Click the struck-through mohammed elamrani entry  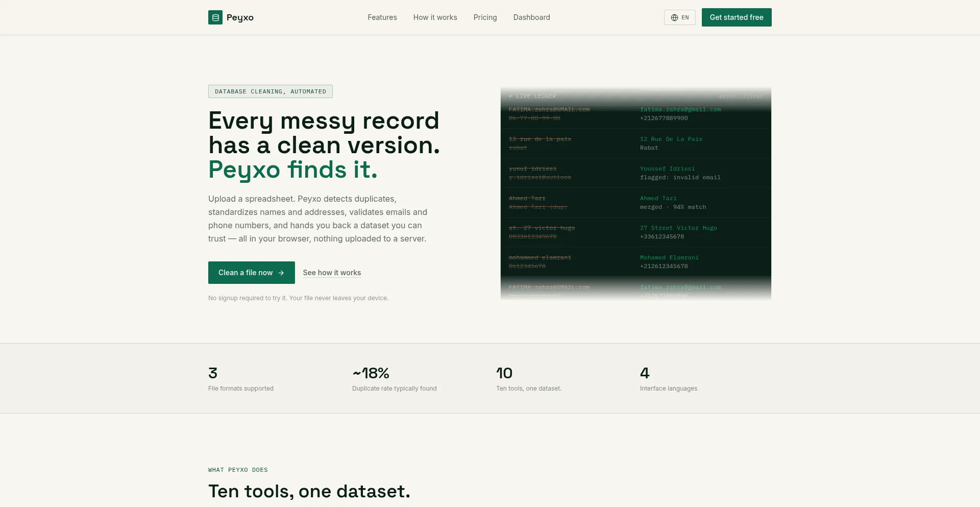click(540, 257)
